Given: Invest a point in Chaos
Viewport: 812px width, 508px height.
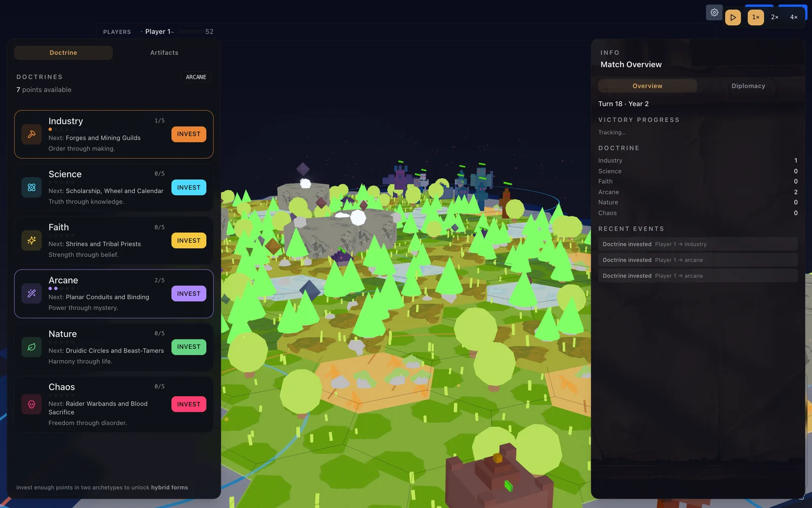Looking at the screenshot, I should [x=189, y=404].
